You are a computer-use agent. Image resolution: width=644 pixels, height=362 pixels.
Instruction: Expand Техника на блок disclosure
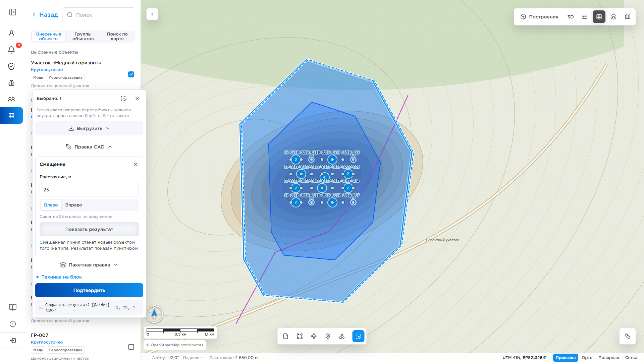click(x=59, y=277)
